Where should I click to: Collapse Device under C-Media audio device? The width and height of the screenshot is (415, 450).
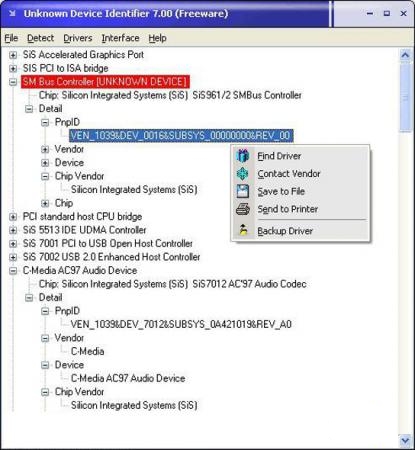click(45, 365)
